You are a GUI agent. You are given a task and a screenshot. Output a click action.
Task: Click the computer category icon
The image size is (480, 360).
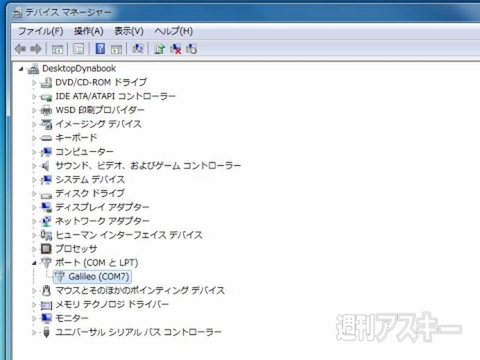click(46, 152)
